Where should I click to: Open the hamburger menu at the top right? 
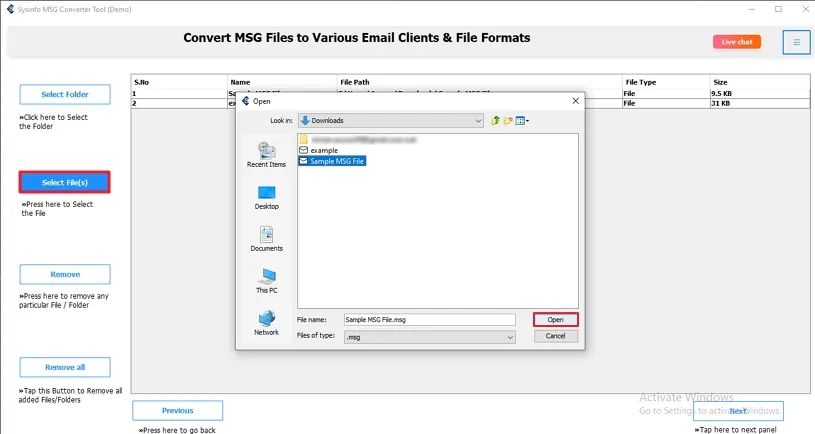pyautogui.click(x=796, y=42)
